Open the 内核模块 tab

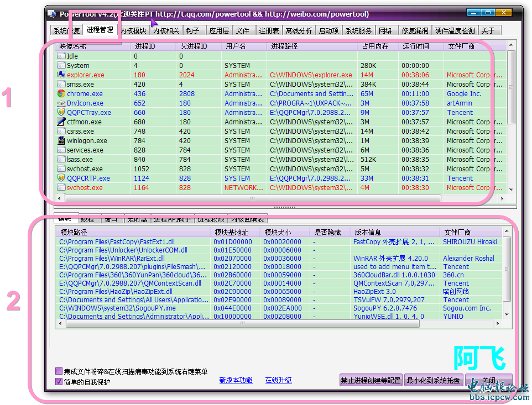[133, 30]
